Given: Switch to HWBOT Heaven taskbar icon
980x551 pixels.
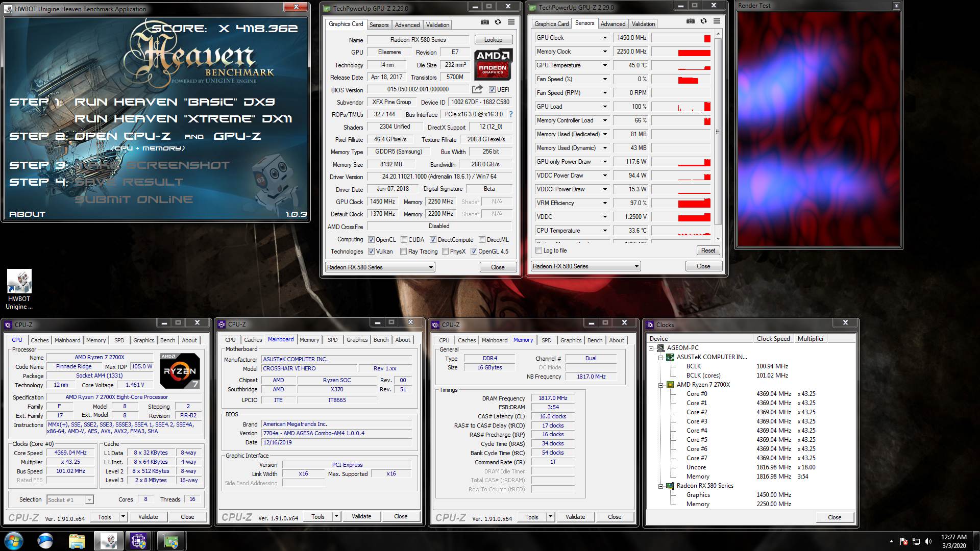Looking at the screenshot, I should [x=108, y=541].
